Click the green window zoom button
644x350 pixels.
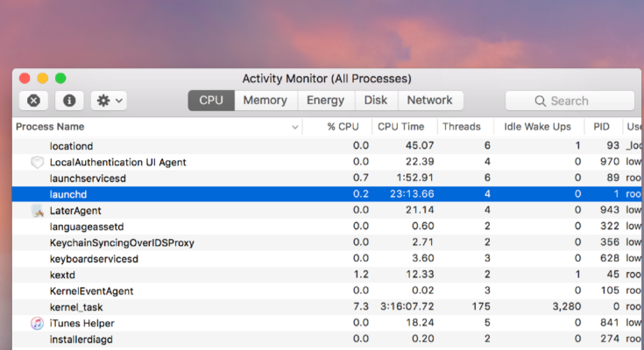[60, 78]
